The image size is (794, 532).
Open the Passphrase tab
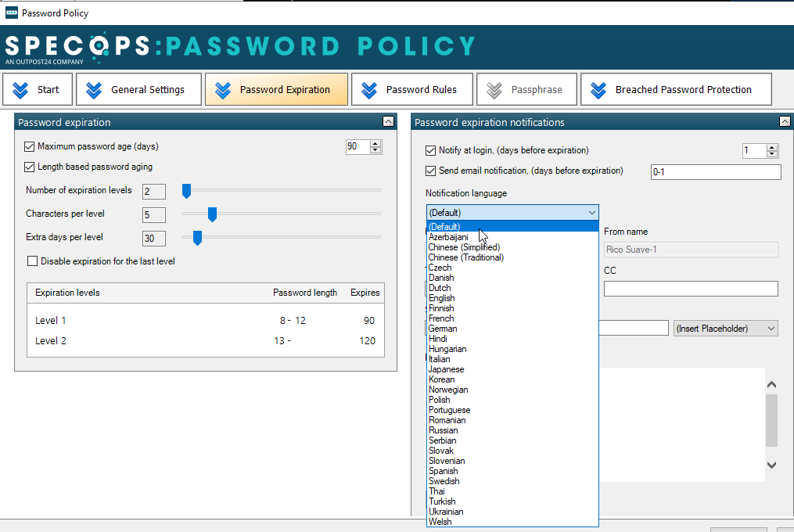click(526, 90)
